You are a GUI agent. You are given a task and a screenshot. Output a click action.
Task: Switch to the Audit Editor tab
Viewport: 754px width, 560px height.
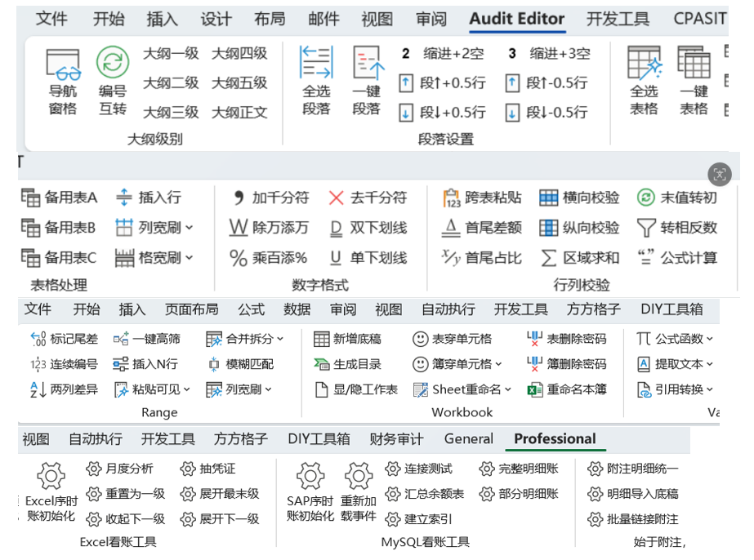517,20
